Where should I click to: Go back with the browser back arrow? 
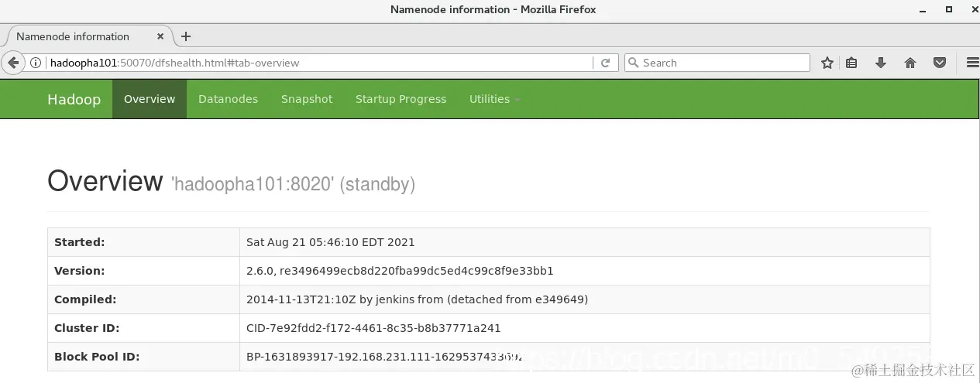12,63
